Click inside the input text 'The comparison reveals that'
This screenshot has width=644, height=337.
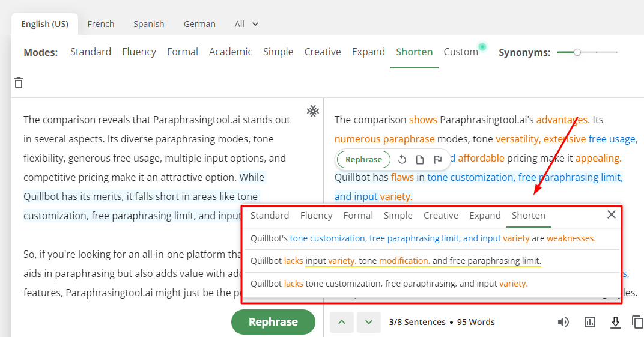(87, 120)
